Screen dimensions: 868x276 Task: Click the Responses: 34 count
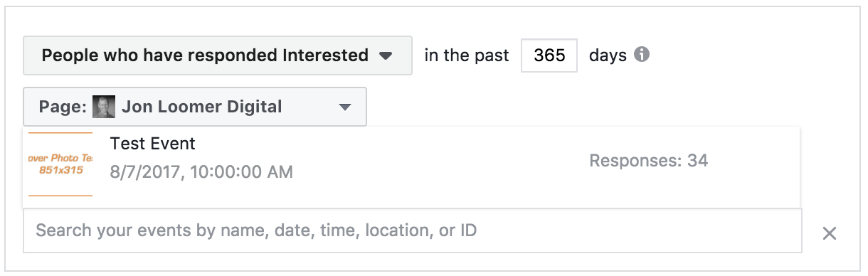point(648,161)
